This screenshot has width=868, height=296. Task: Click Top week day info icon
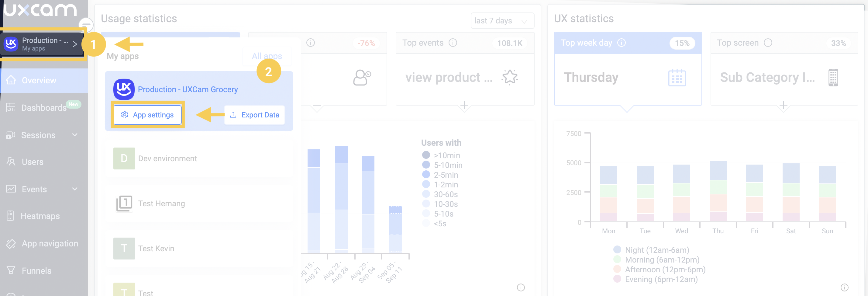(x=621, y=43)
